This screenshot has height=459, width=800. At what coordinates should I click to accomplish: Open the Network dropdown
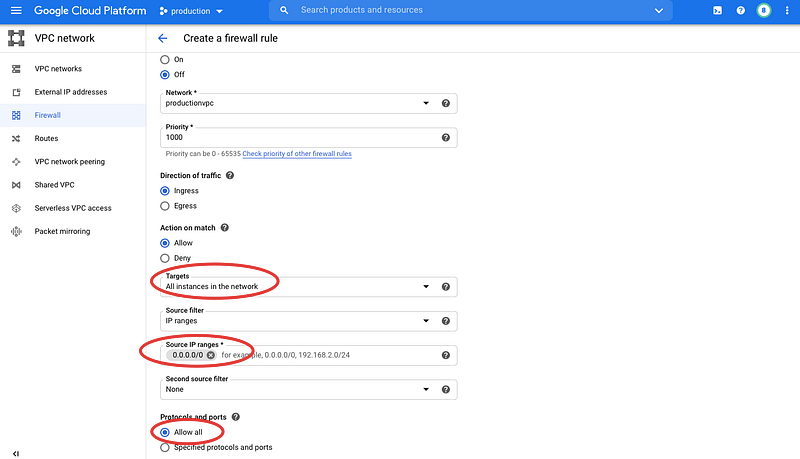(426, 103)
